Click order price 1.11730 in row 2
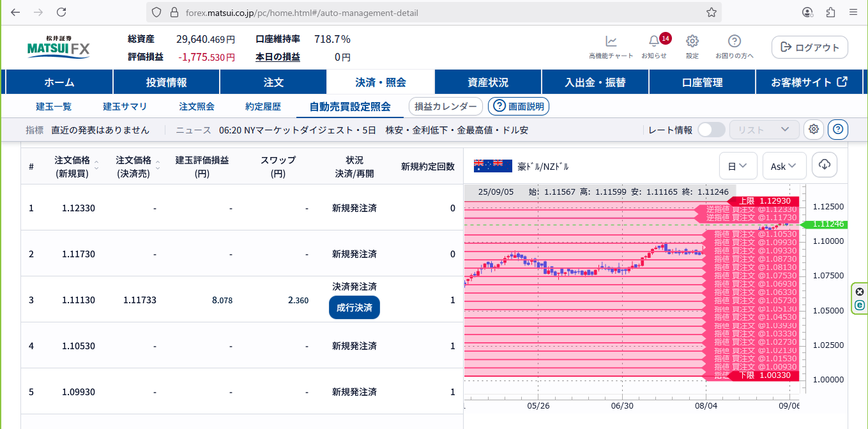The height and width of the screenshot is (429, 868). click(x=79, y=254)
